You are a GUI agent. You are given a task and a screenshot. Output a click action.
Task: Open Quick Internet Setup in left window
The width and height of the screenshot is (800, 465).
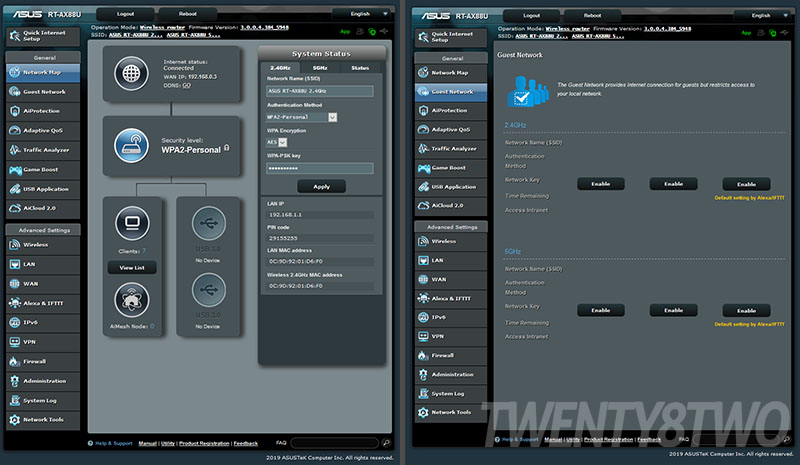click(x=43, y=36)
